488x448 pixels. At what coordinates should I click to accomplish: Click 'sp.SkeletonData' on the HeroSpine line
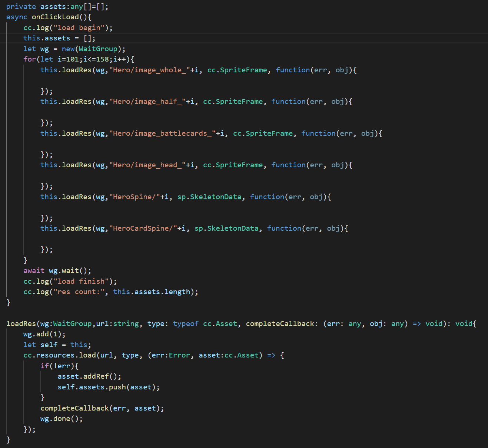209,197
